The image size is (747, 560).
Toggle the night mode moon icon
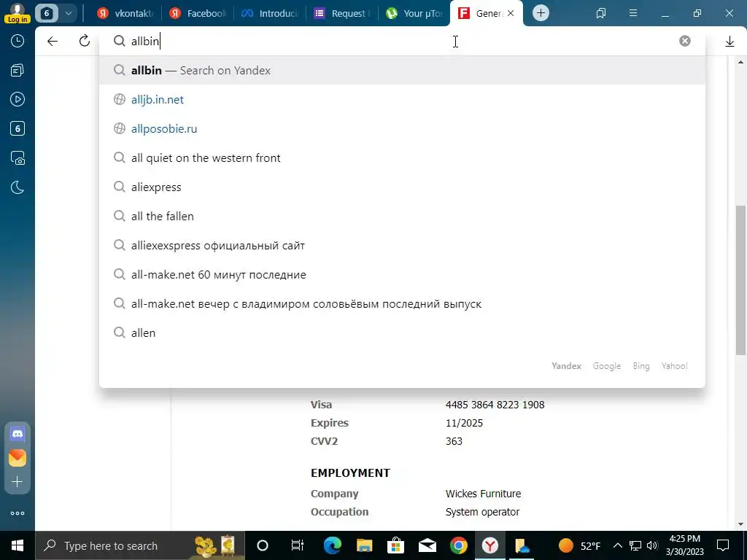[x=18, y=187]
